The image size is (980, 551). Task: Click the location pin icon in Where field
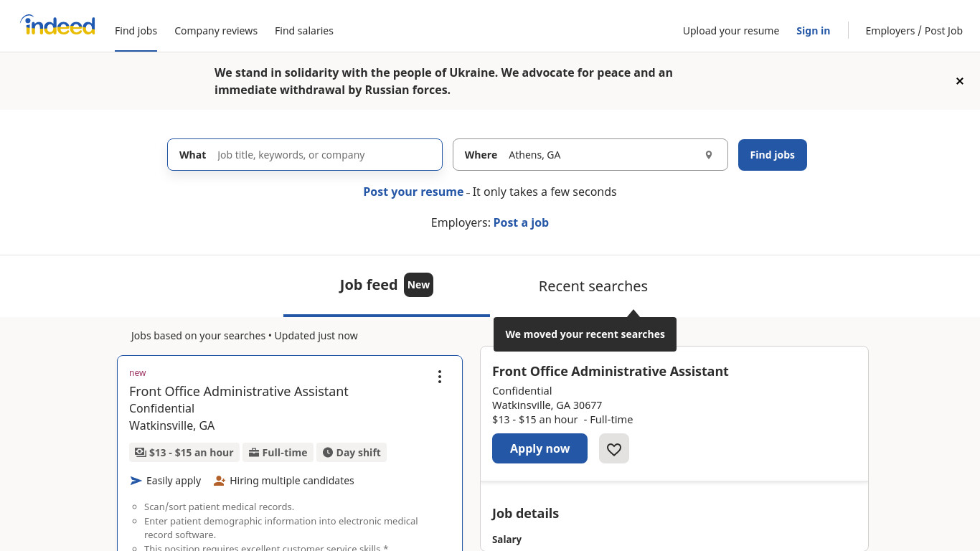tap(709, 155)
